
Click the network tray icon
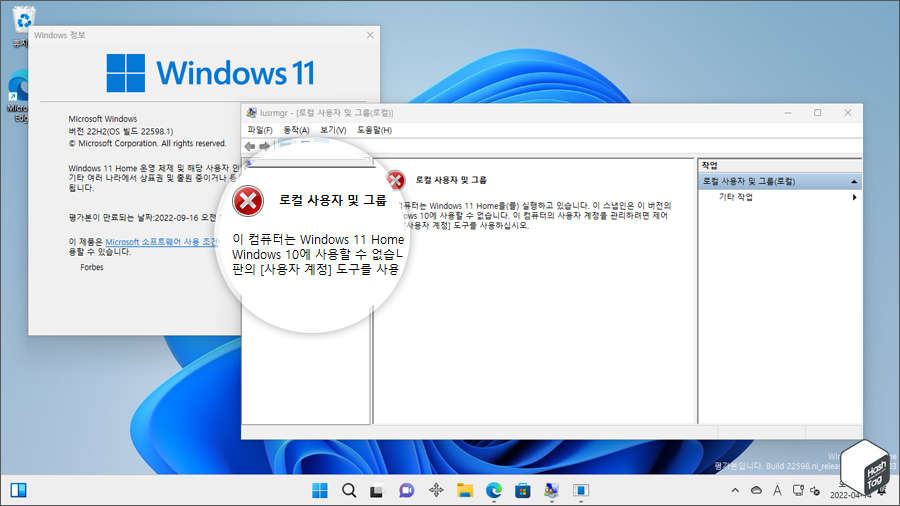(798, 491)
